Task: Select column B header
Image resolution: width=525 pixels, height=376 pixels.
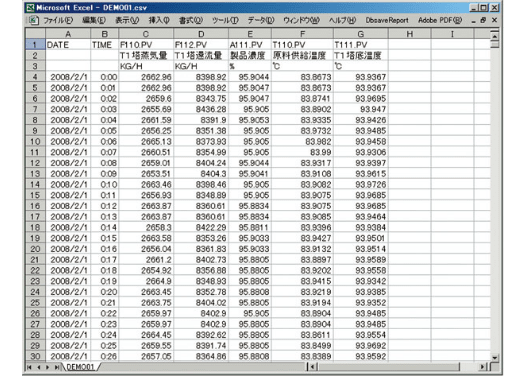Action: [x=104, y=34]
